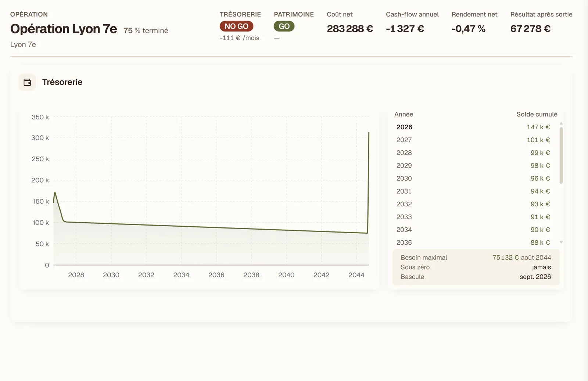Image resolution: width=588 pixels, height=381 pixels.
Task: Select the 2030 row showing 96 k €
Action: tap(473, 179)
